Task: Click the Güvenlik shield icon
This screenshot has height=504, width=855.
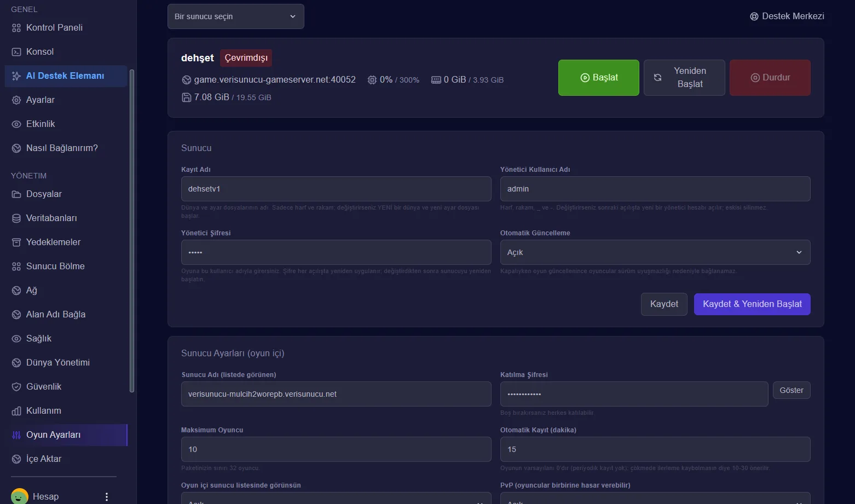Action: click(x=16, y=387)
